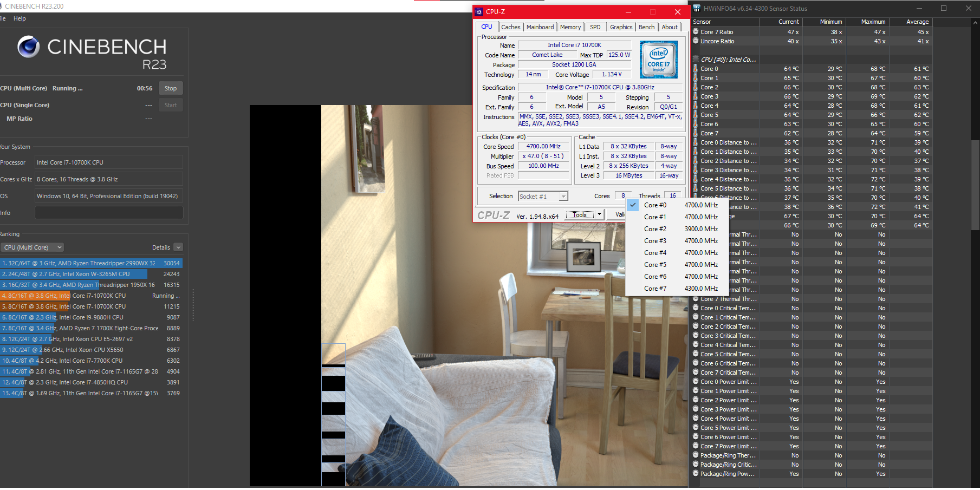
Task: Select Core #5 in CPU-Z core menu
Action: pos(677,265)
